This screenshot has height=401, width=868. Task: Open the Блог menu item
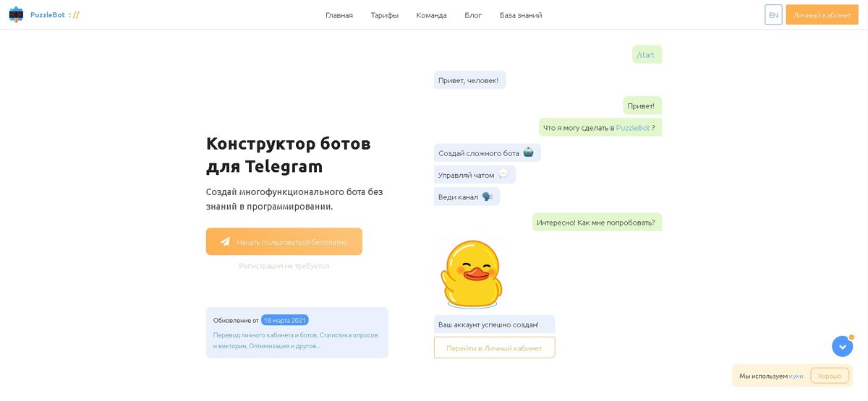(x=473, y=15)
